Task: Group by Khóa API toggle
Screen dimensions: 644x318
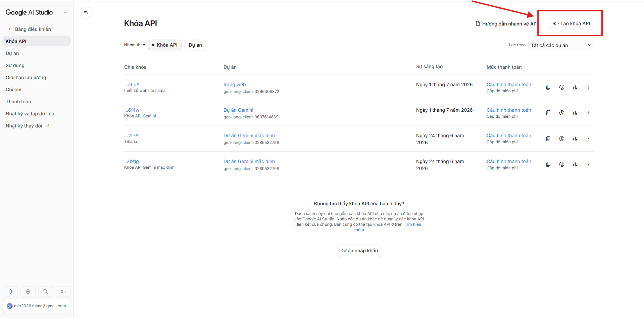Action: 164,45
